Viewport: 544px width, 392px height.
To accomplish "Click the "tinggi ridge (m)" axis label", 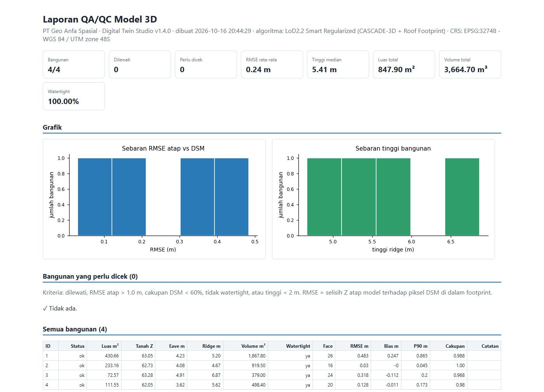I will point(393,250).
